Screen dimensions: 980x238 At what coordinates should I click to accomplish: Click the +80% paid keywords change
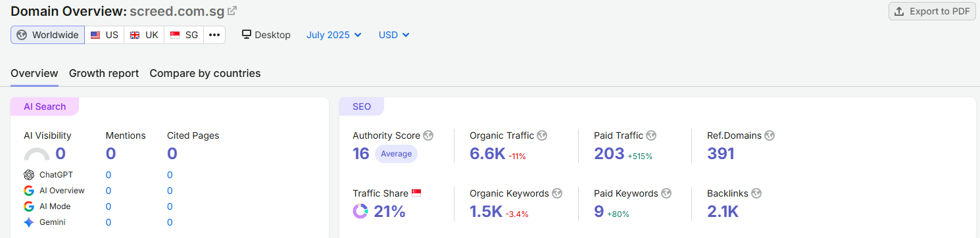coord(618,214)
